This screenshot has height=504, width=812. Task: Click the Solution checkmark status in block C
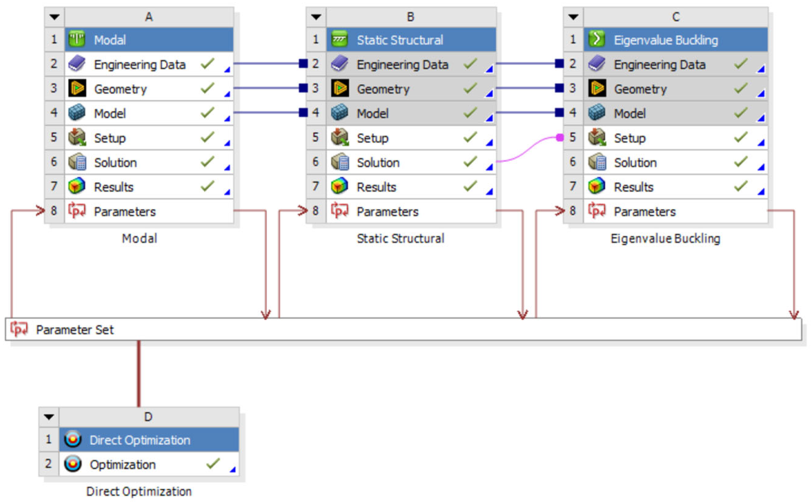click(x=741, y=162)
